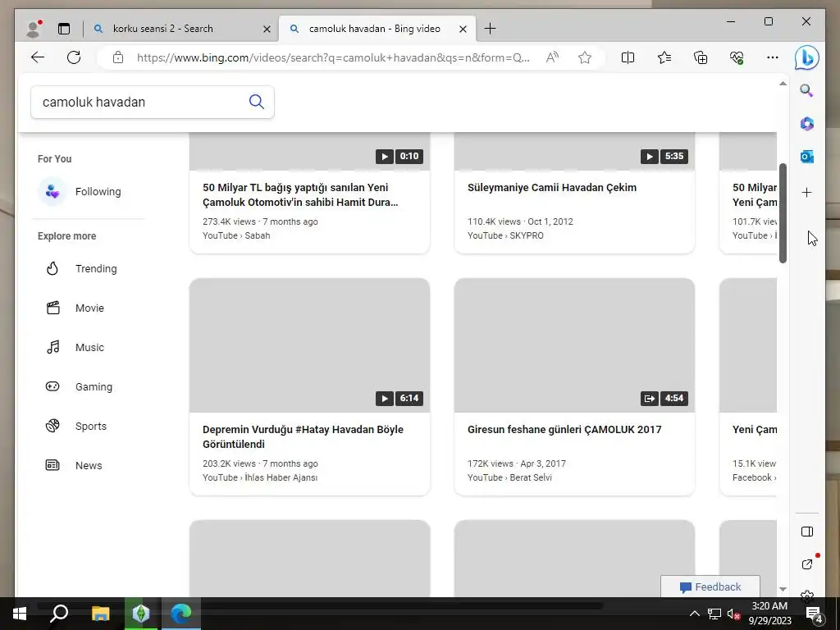This screenshot has height=630, width=840.
Task: Click YouTube › Berat Selvi source text
Action: pos(509,477)
